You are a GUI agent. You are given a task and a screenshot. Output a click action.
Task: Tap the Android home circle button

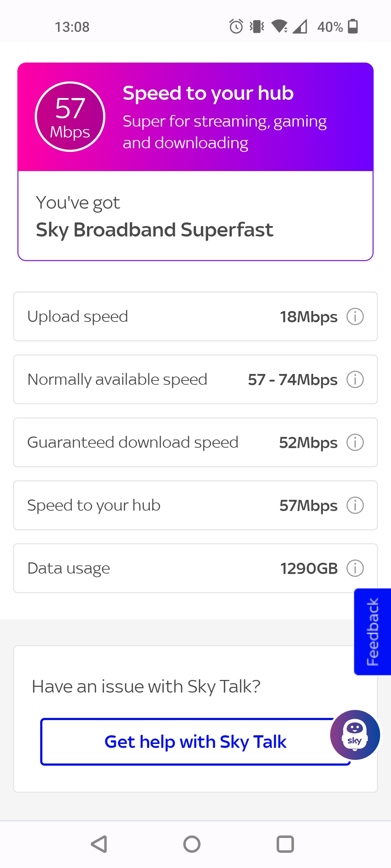(x=192, y=844)
